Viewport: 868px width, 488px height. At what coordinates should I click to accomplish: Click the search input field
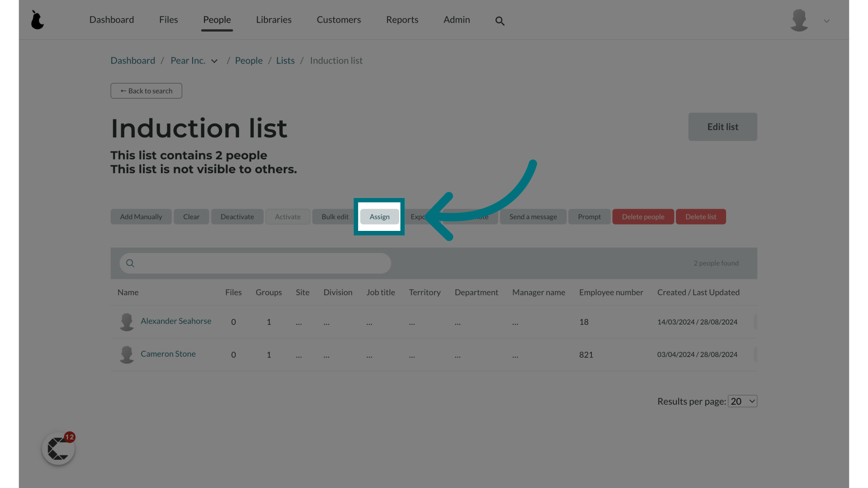tap(255, 263)
